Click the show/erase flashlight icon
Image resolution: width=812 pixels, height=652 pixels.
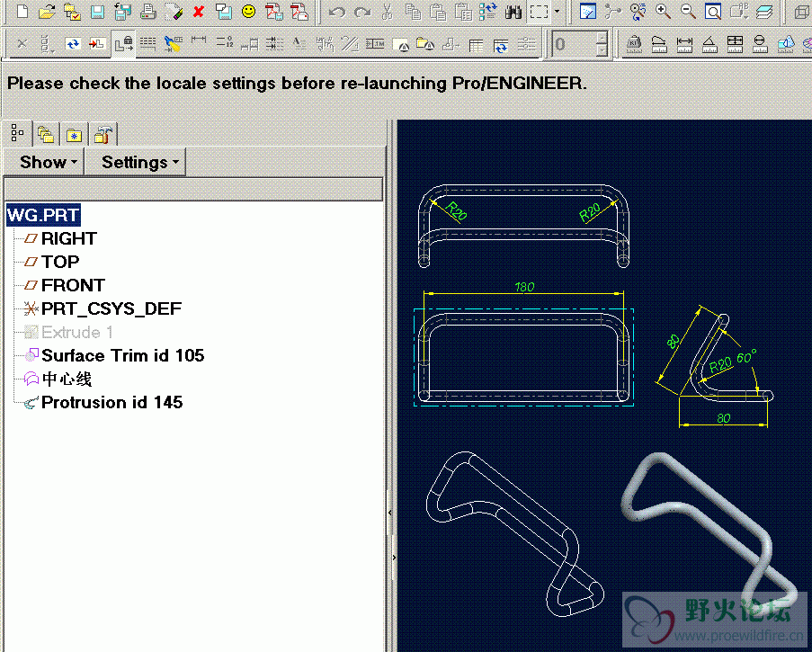(174, 45)
